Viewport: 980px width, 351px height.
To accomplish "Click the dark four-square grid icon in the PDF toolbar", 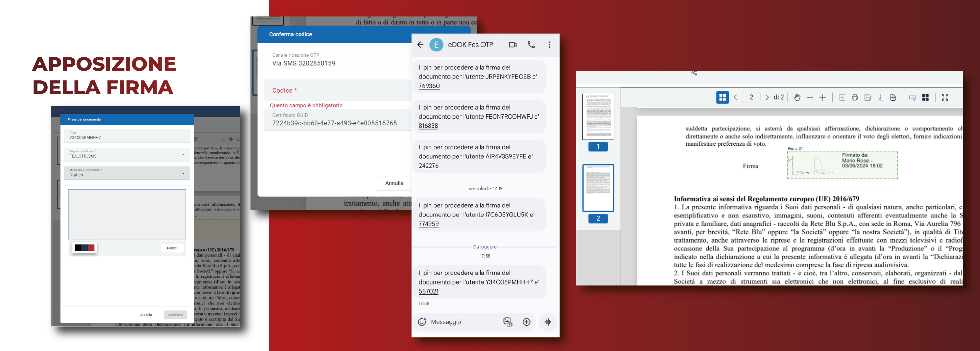I will [925, 98].
